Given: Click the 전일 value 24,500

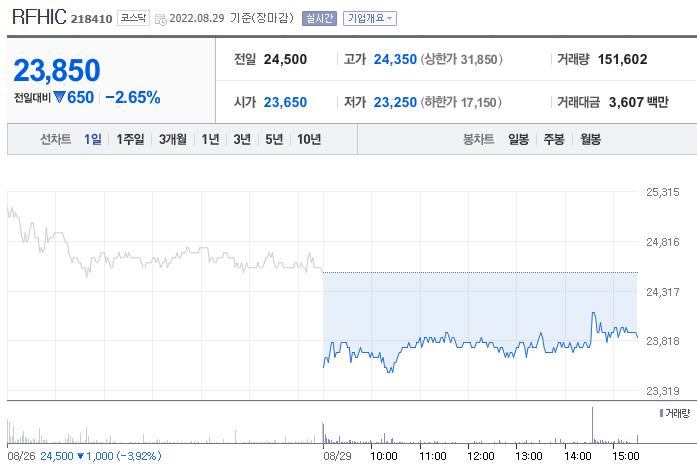Looking at the screenshot, I should [285, 59].
